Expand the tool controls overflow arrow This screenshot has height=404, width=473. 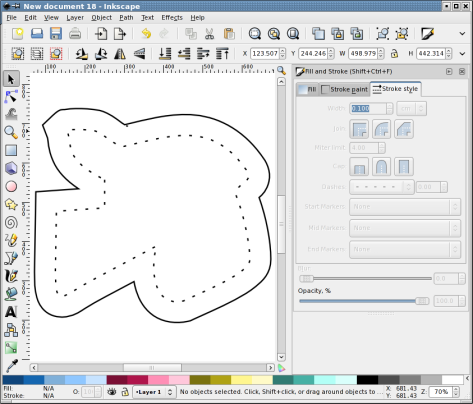[x=462, y=53]
